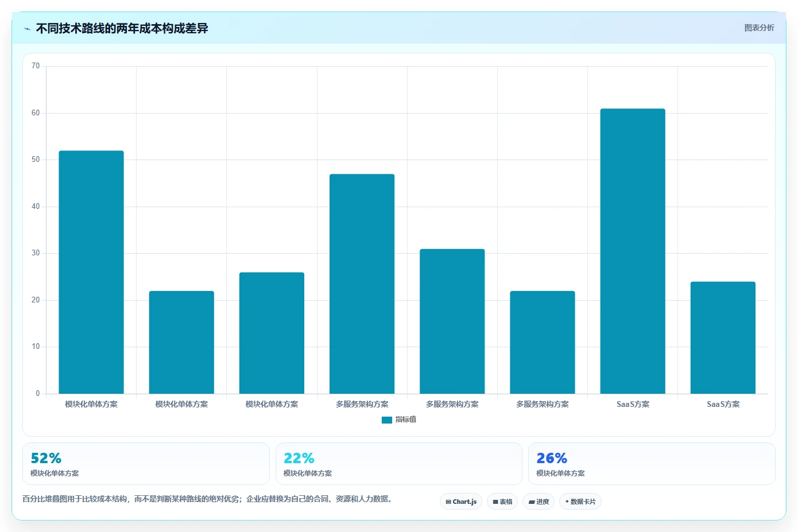798x532 pixels.
Task: Click the x-axis label under the 61 bar
Action: [x=633, y=405]
